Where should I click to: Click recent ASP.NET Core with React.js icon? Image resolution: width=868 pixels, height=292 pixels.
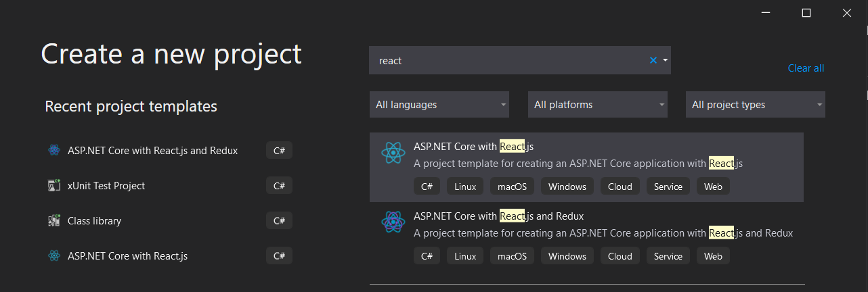point(54,255)
